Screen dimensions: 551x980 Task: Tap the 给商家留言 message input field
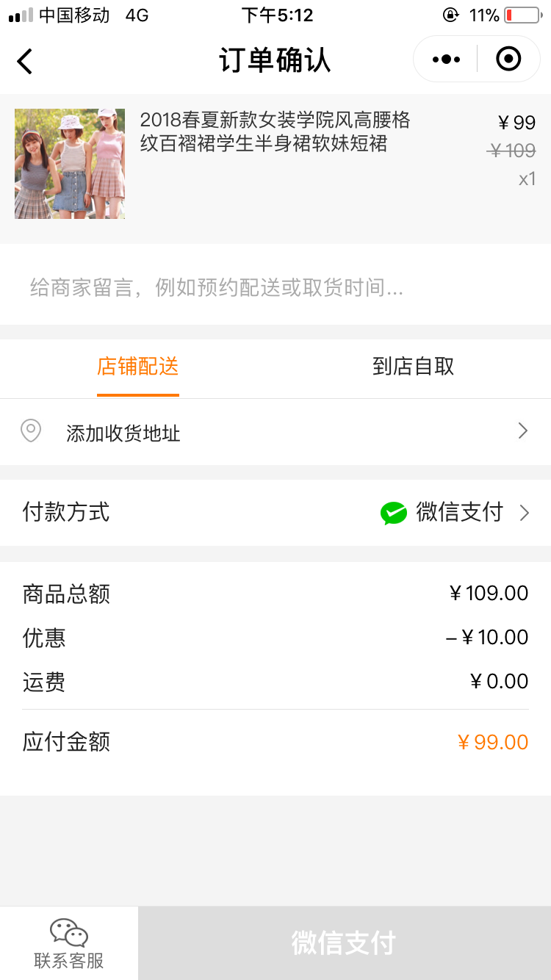[275, 287]
